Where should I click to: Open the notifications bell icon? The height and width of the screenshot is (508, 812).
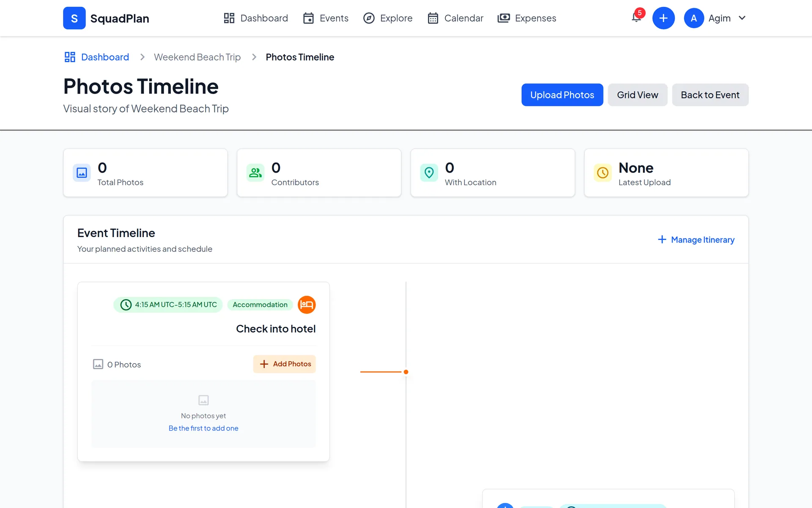(x=636, y=18)
